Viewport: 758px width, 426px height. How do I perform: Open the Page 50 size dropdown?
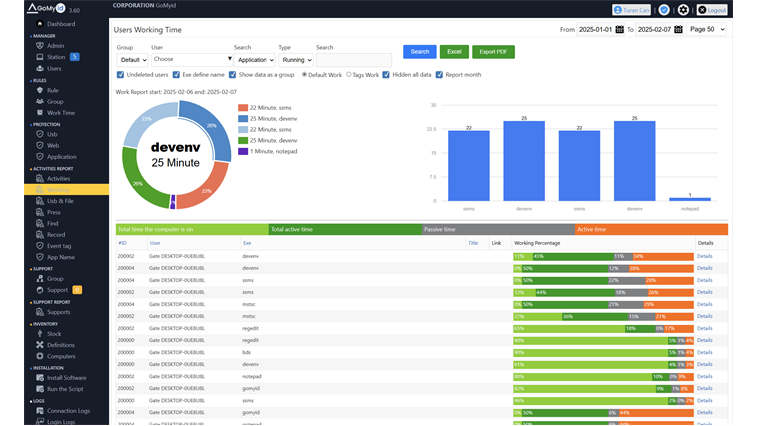(x=707, y=30)
